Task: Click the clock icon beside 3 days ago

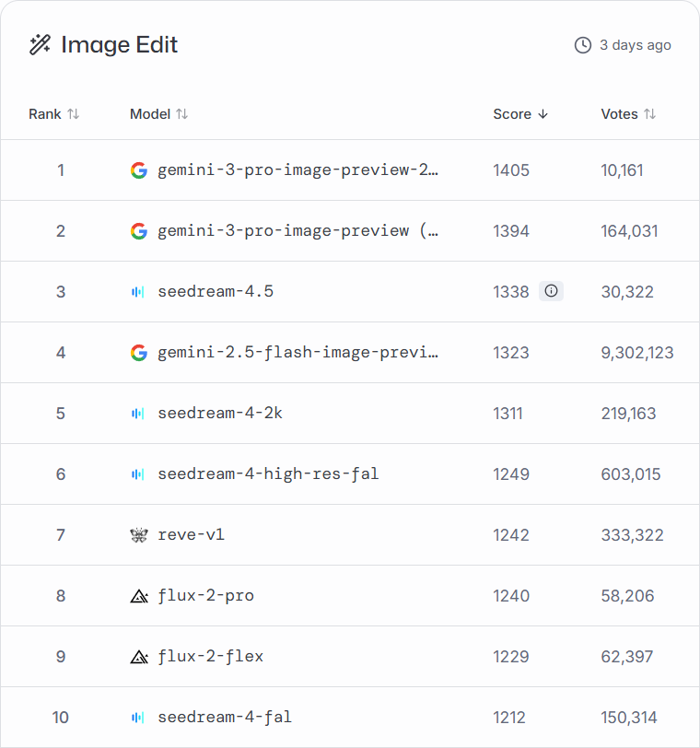Action: click(582, 45)
